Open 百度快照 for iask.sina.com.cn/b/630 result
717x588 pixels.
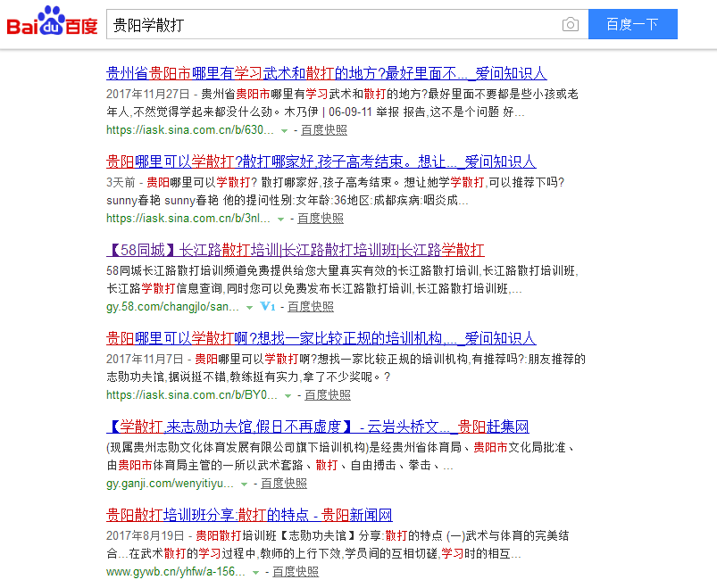324,130
